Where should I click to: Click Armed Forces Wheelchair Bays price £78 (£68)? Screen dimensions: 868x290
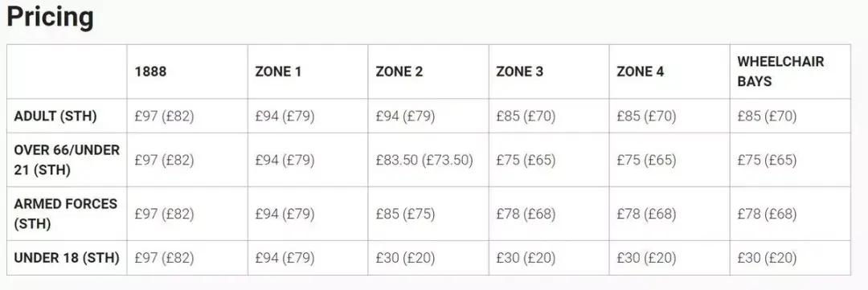(768, 214)
